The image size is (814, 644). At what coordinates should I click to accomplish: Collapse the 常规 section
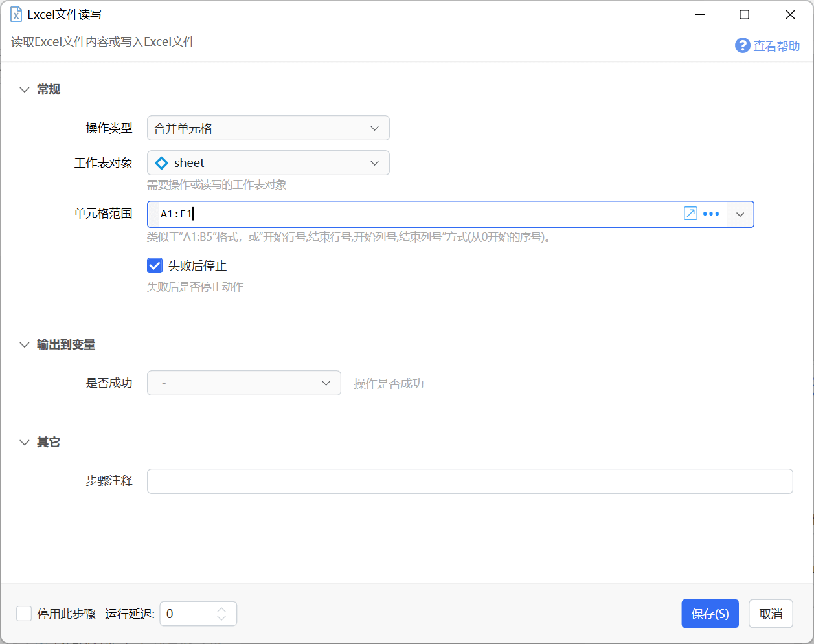25,89
